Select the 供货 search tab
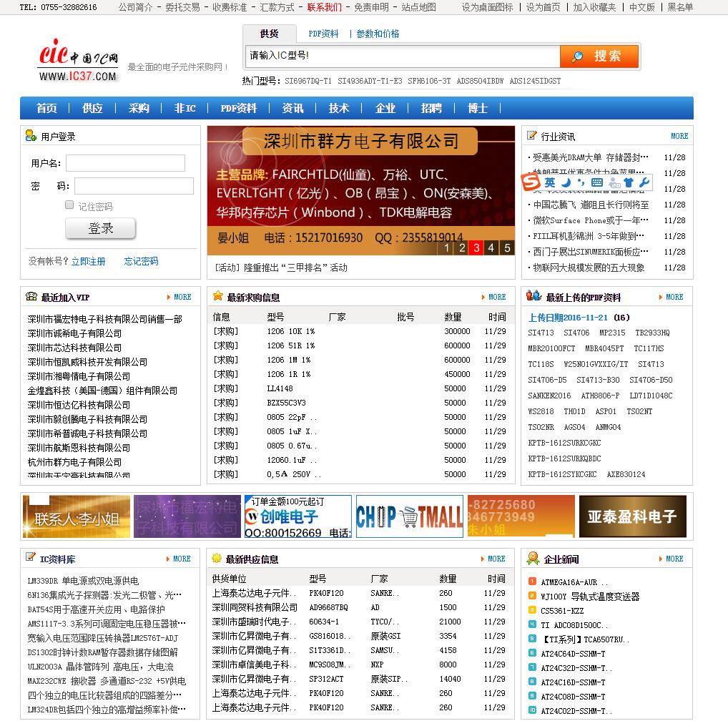Viewport: 728px width, 726px height. click(270, 34)
